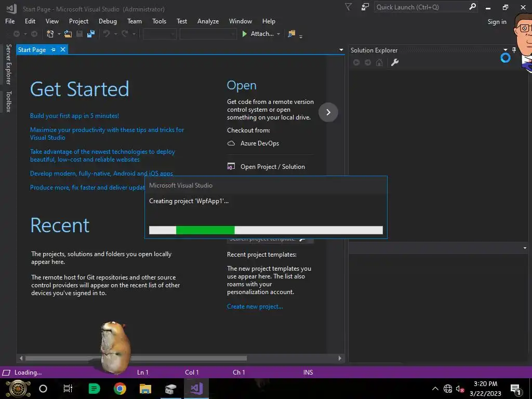Open the Server Explorer side tab

[x=9, y=64]
